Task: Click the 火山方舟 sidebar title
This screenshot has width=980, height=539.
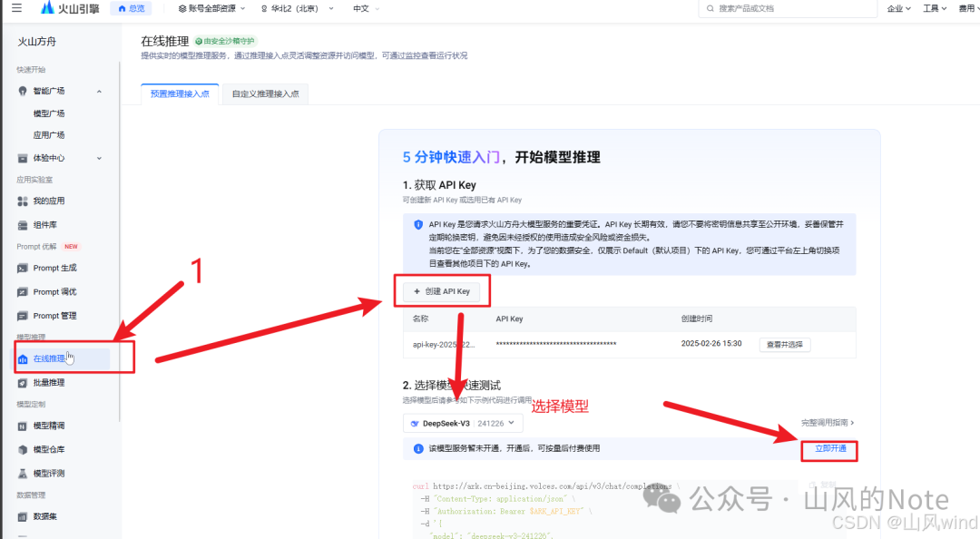Action: click(37, 41)
